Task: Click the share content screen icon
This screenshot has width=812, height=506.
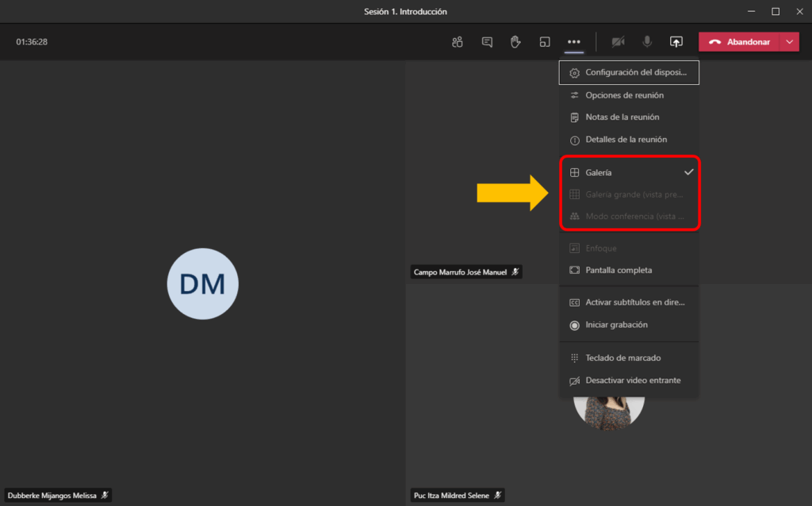Action: [x=676, y=42]
